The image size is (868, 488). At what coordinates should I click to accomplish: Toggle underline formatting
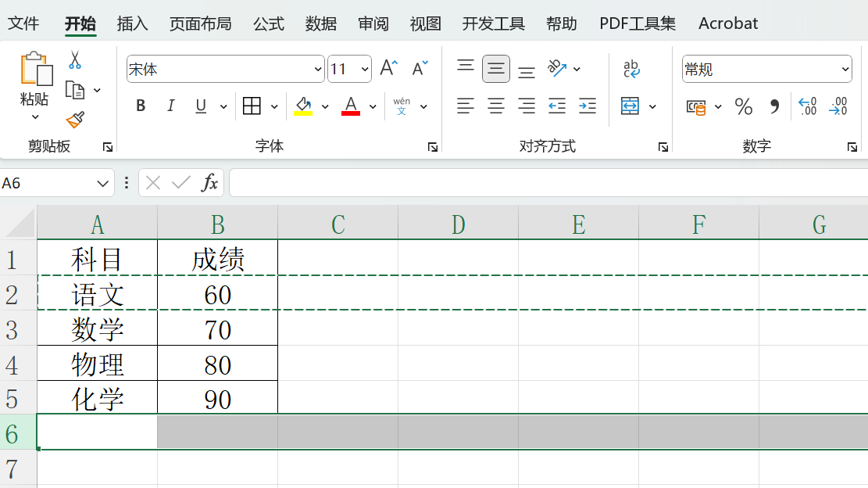pos(201,106)
